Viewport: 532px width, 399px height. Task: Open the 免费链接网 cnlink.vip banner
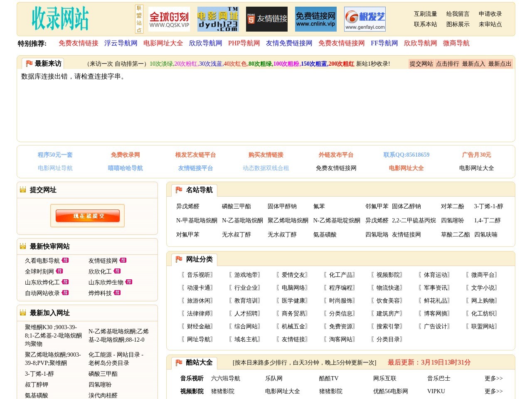coord(316,19)
